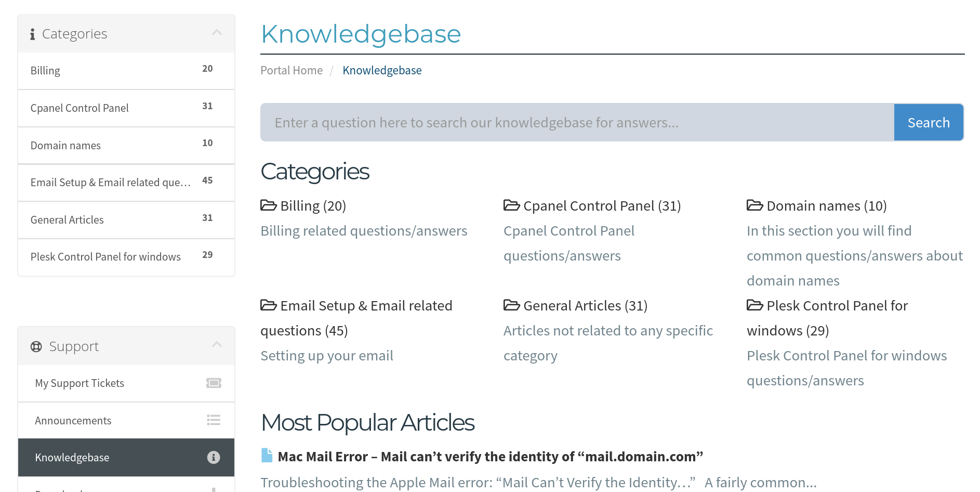Open Email Setup & Email related questions (45) link
Screen dimensions: 980x492
tap(356, 318)
